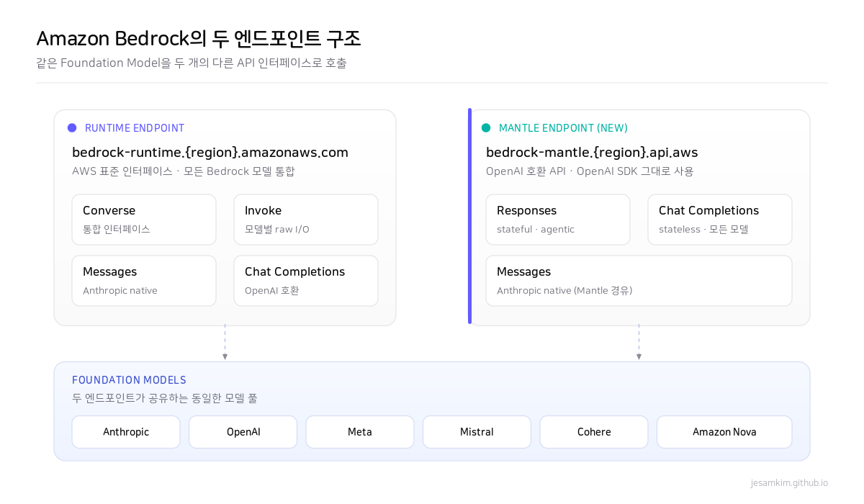
Task: Click the RUNTIME ENDPOINT heading text
Action: [x=135, y=128]
